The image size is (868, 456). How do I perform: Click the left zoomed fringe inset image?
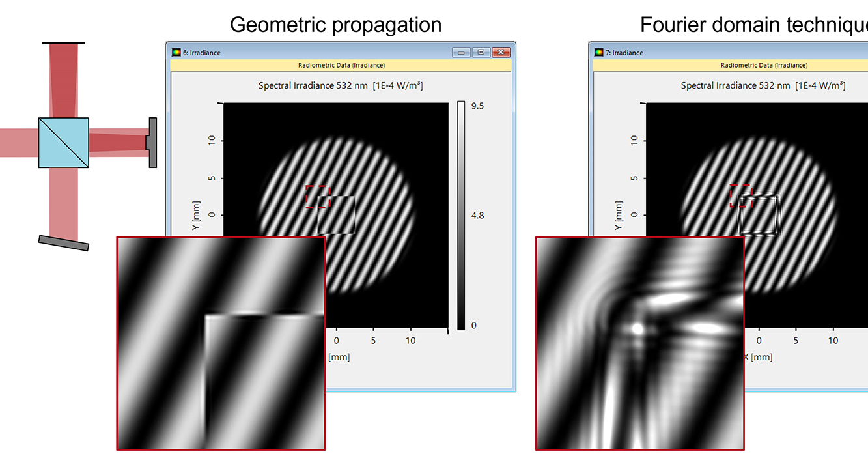coord(221,343)
